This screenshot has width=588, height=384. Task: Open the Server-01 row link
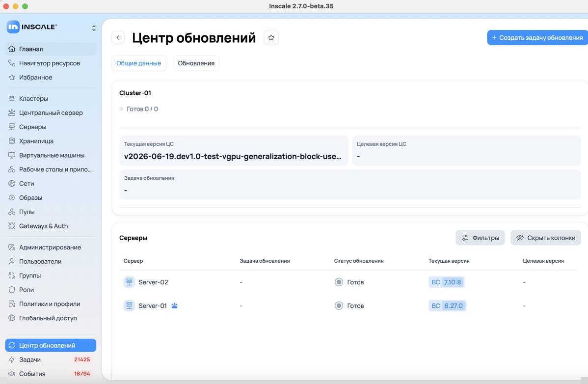point(153,305)
